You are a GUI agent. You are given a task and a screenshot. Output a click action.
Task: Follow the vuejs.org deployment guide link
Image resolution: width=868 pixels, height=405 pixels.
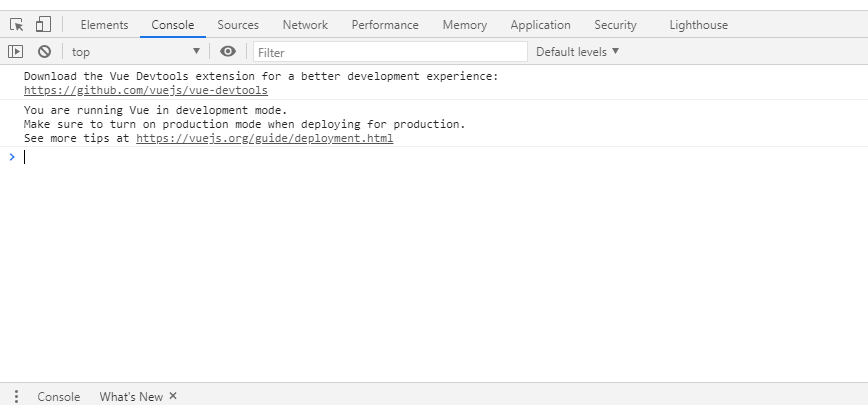[264, 138]
